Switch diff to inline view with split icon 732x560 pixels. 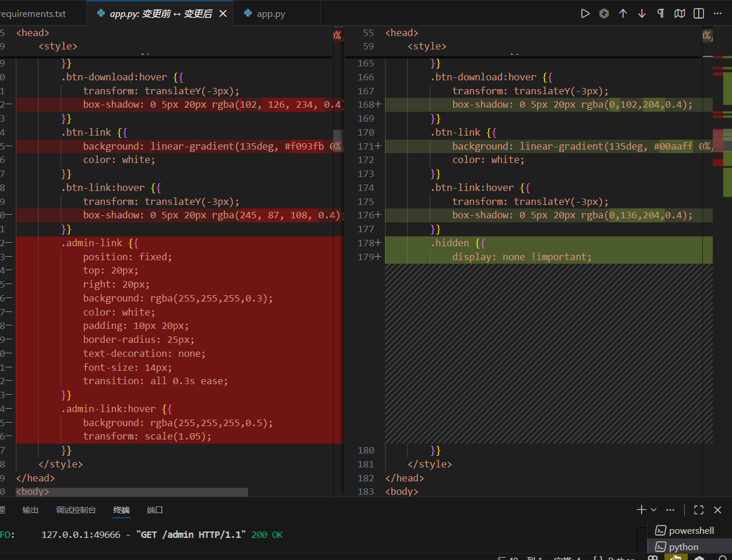point(699,13)
